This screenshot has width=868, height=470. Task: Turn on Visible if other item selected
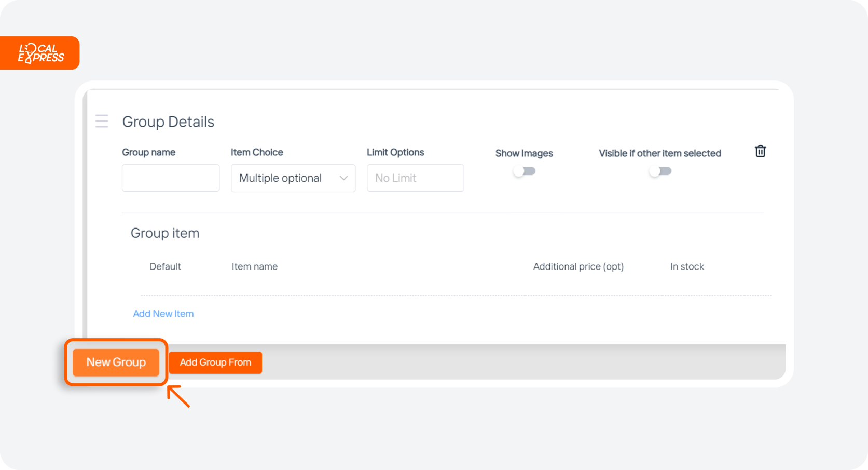pyautogui.click(x=660, y=171)
